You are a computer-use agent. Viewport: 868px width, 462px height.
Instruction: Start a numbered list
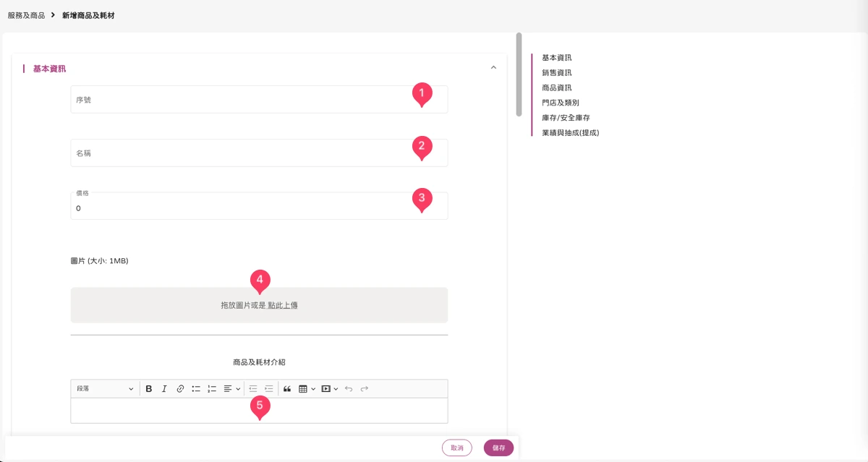212,389
